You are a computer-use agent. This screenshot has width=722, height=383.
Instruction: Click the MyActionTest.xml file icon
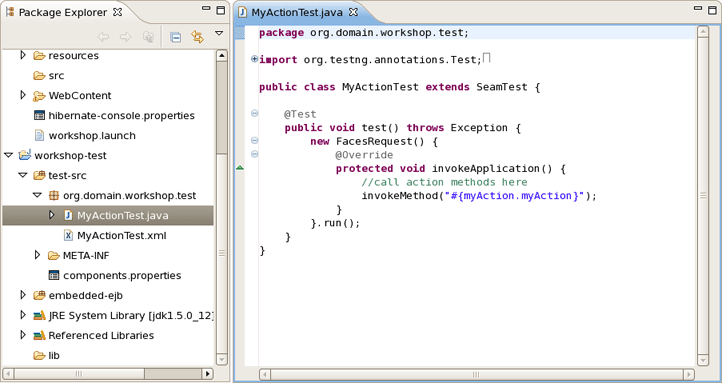click(x=68, y=235)
